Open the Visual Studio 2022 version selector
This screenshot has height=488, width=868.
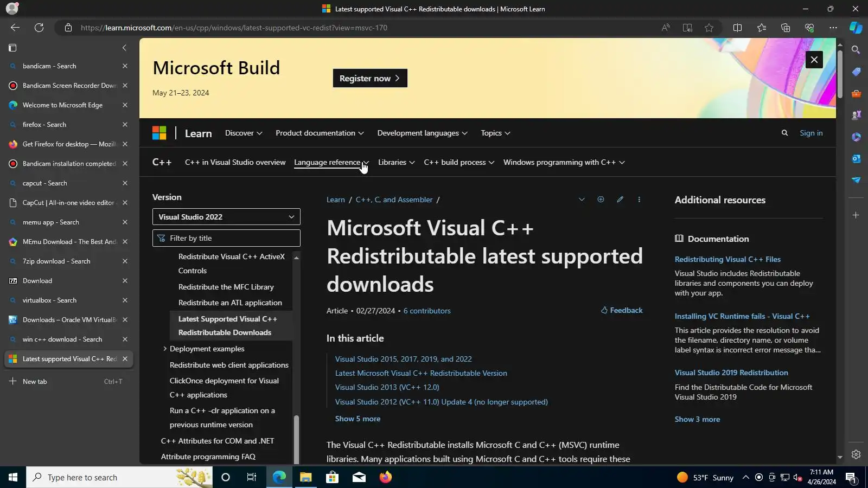point(226,217)
